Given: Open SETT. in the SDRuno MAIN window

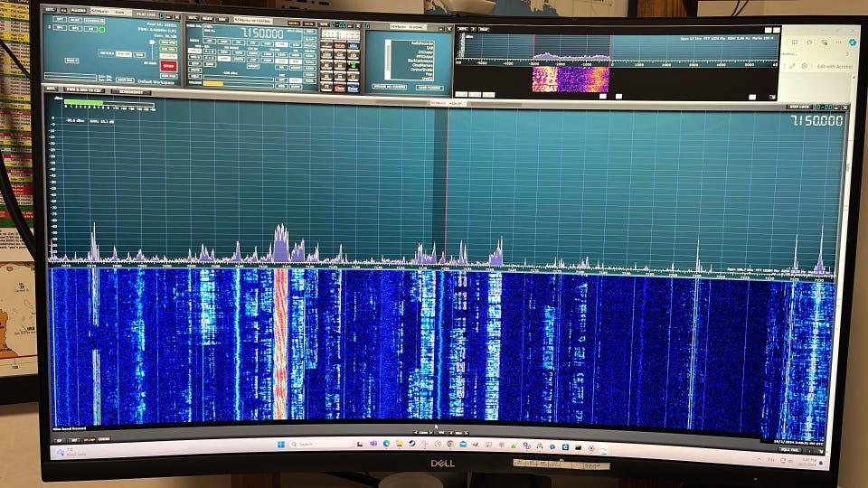Looking at the screenshot, I should pos(50,9).
